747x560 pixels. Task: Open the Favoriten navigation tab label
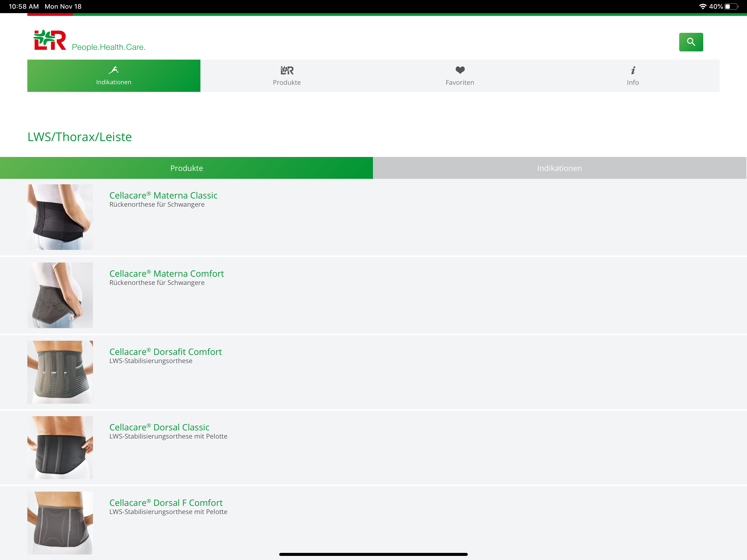[x=460, y=82]
